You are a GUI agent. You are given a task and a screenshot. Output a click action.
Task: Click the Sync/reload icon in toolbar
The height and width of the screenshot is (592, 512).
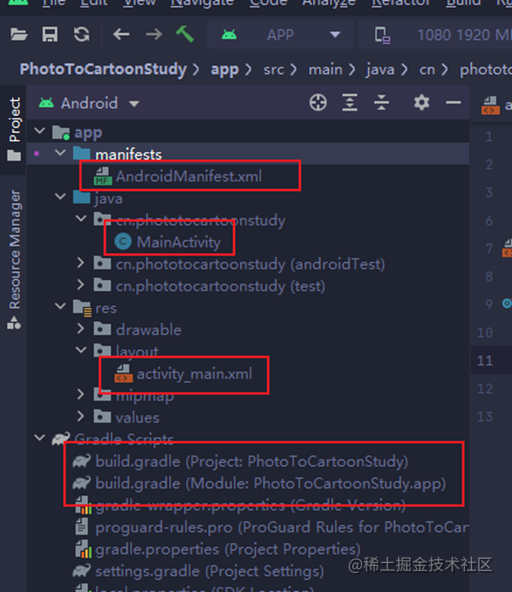[82, 35]
